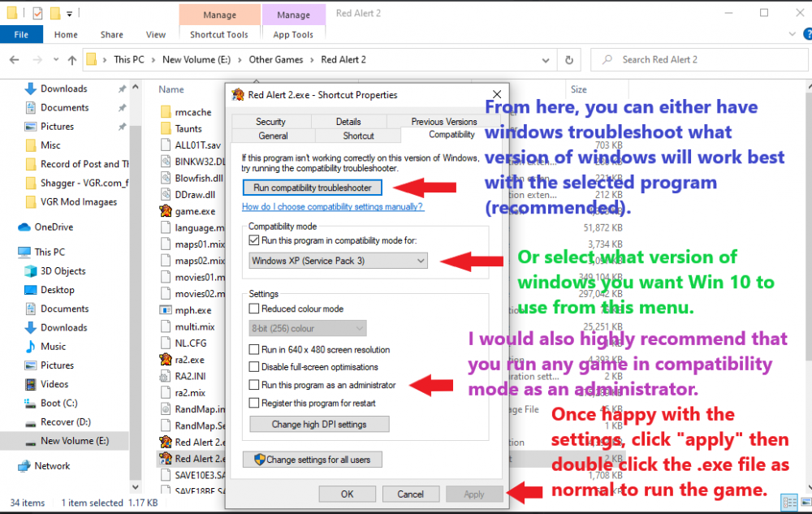Expand the breadcrumb chevron after This PC
This screenshot has width=812, height=514.
pos(153,60)
